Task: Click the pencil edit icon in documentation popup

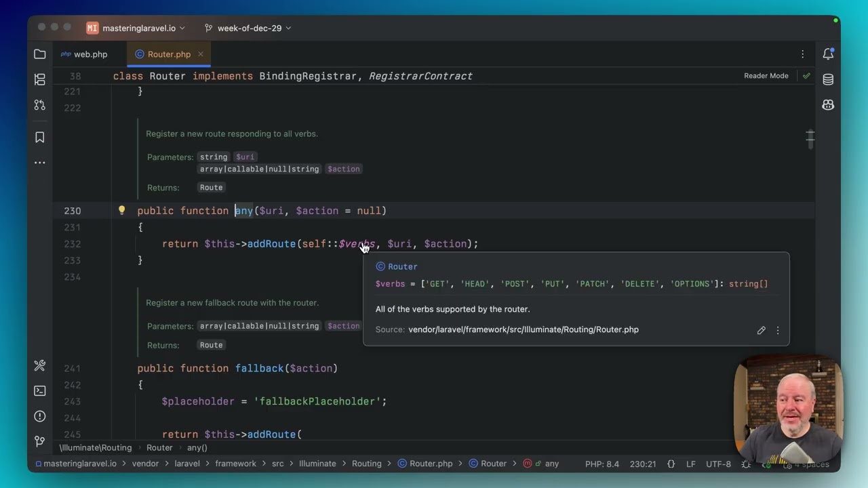Action: pos(762,330)
